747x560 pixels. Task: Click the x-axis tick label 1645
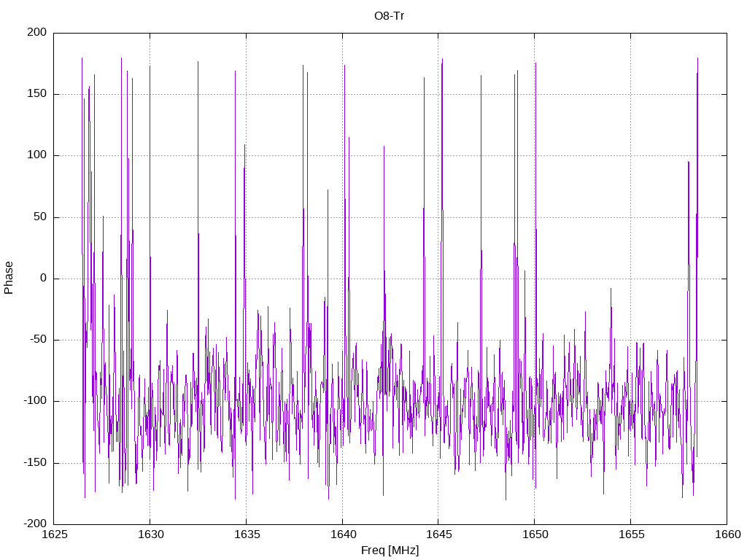(438, 534)
